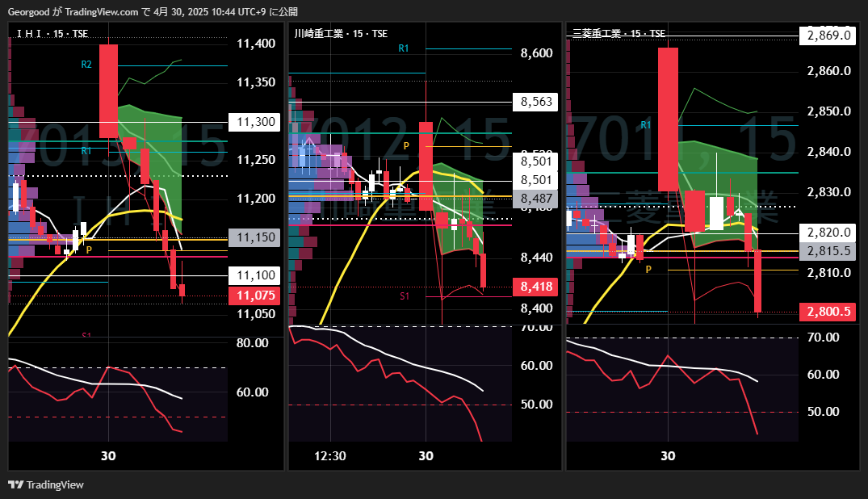The image size is (868, 499).
Task: Click the 50.00 RSI level on 三菱重工業 chart
Action: tap(823, 412)
